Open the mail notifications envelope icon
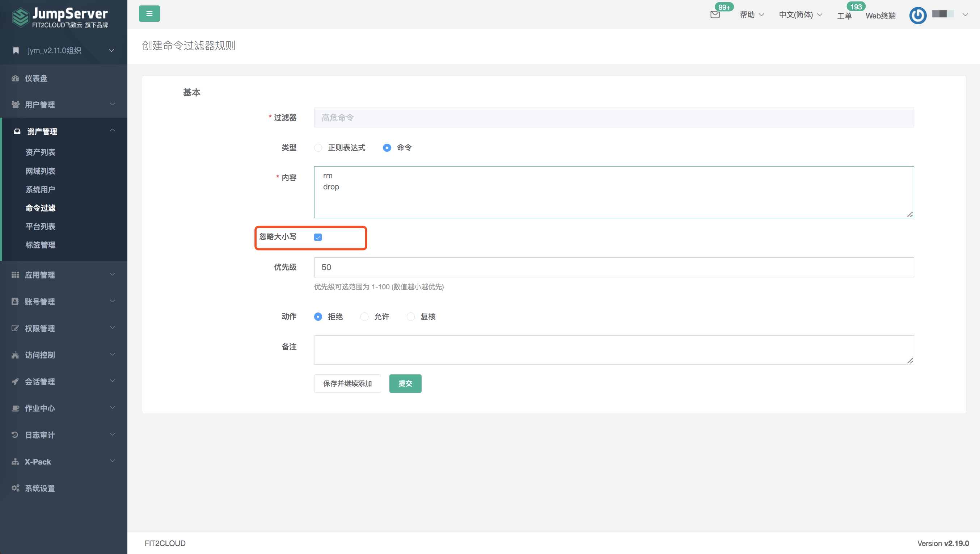980x554 pixels. (715, 15)
